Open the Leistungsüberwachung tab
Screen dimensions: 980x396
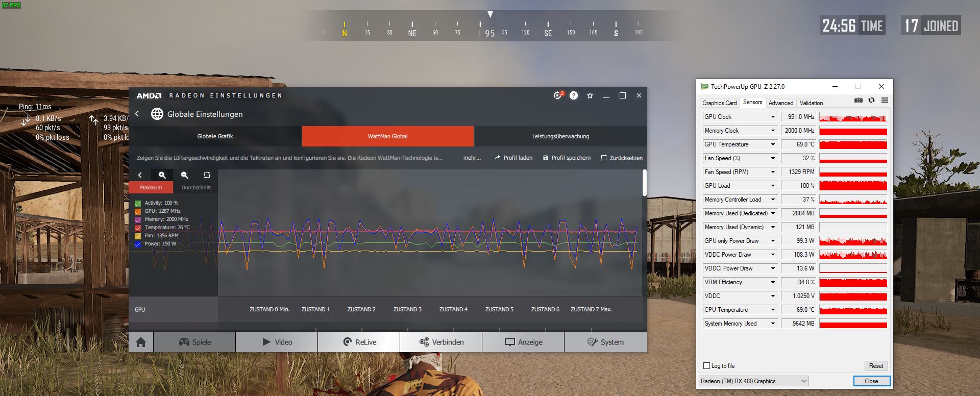[x=560, y=136]
